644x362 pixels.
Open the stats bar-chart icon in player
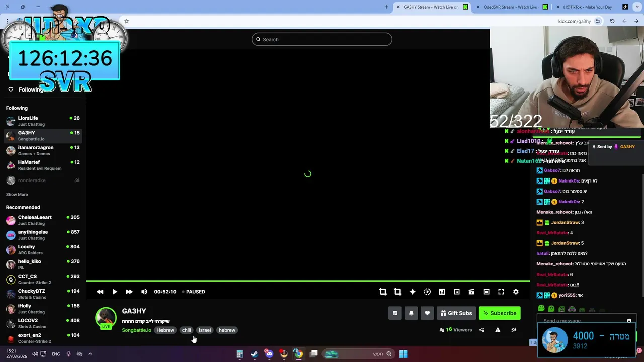pyautogui.click(x=442, y=292)
